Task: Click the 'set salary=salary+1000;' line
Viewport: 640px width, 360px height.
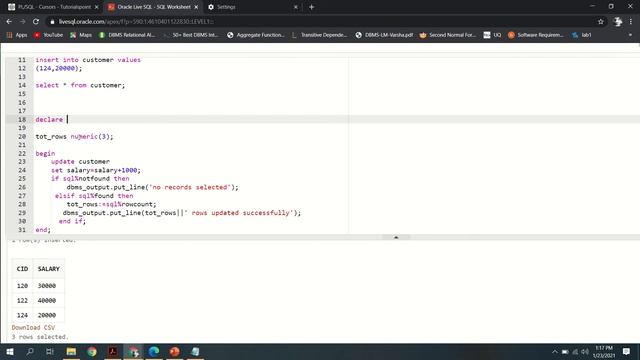Action: click(96, 170)
